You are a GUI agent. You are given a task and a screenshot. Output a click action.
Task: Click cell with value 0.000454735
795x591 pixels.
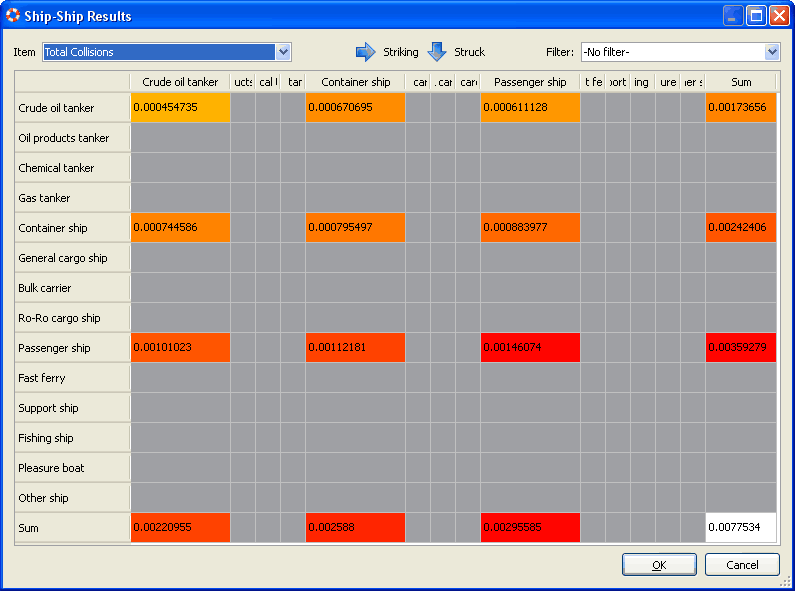tap(180, 107)
